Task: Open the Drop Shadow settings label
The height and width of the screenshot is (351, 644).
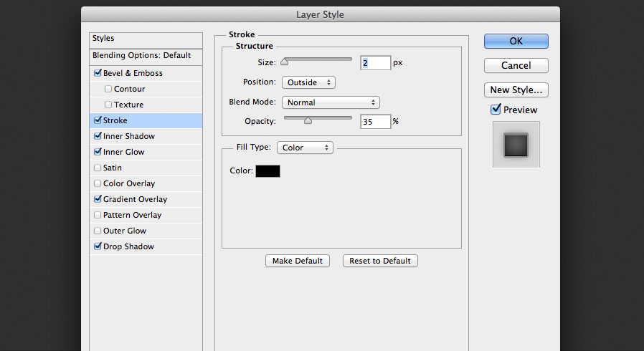Action: click(x=128, y=246)
